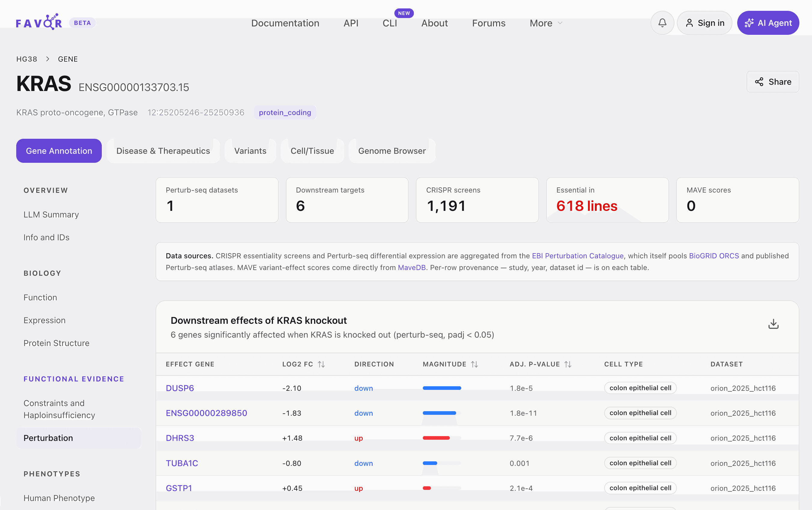Open the Genome Browser tab

coord(392,151)
